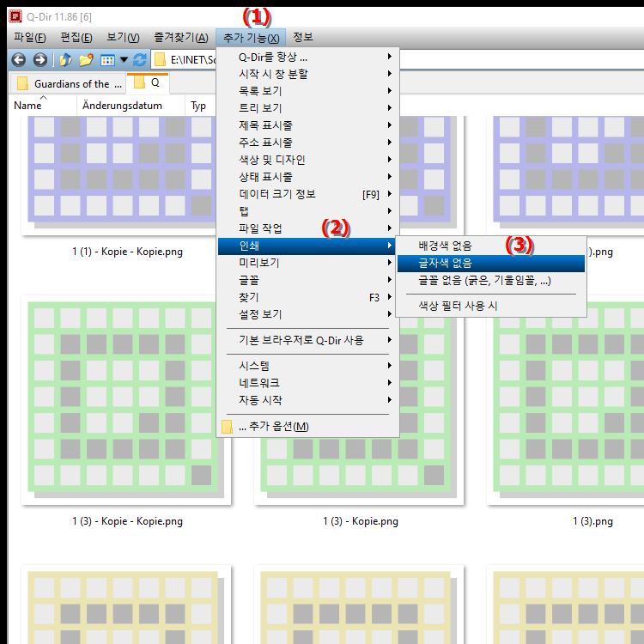Toggle 글꼴 없음 (굵은, 기울임꼴, ...) option
The image size is (644, 644).
tap(491, 281)
